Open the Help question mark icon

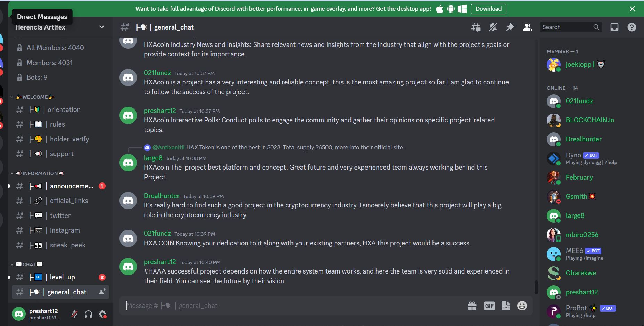click(x=632, y=27)
